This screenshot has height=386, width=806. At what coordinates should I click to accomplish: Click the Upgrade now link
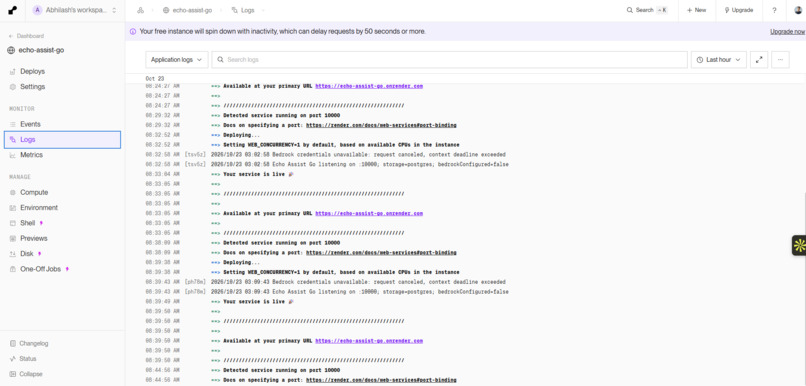point(787,31)
